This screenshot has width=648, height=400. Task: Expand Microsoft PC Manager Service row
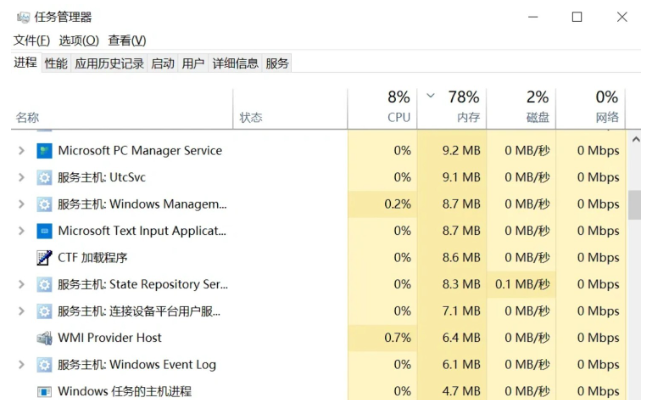click(x=21, y=151)
